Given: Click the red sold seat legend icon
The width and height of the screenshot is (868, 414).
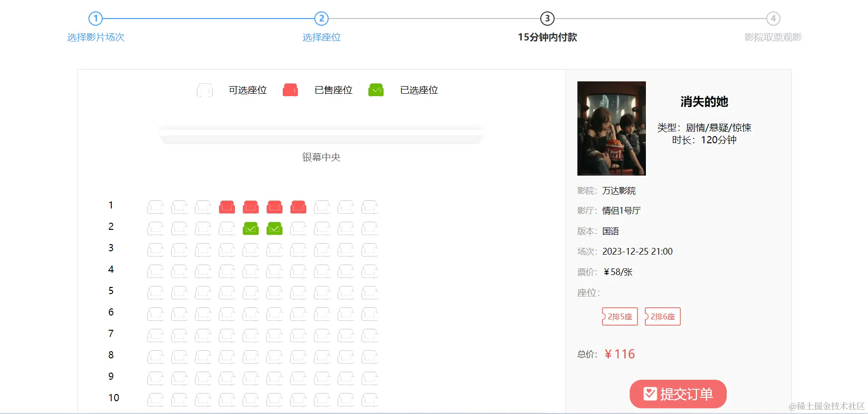Looking at the screenshot, I should (290, 90).
